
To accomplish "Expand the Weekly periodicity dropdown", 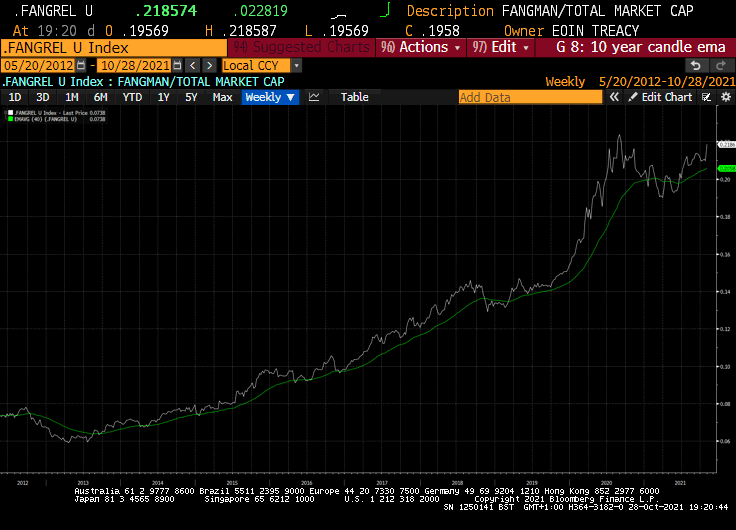I will click(x=271, y=97).
